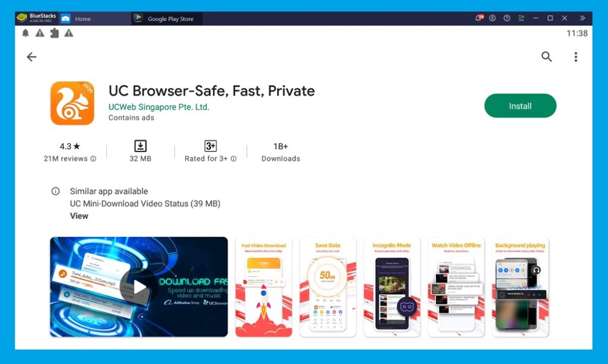The height and width of the screenshot is (364, 608).
Task: Open the Save Data screenshot
Action: pyautogui.click(x=328, y=287)
